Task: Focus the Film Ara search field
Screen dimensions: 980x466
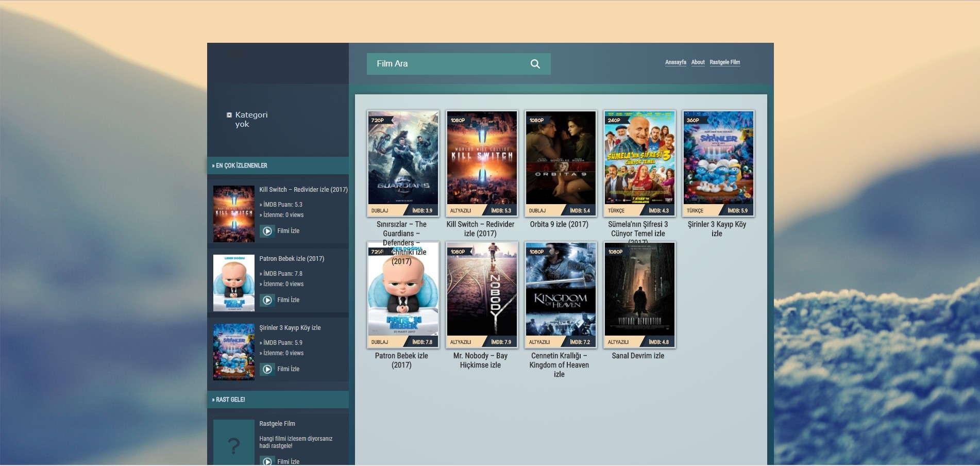Action: tap(459, 64)
